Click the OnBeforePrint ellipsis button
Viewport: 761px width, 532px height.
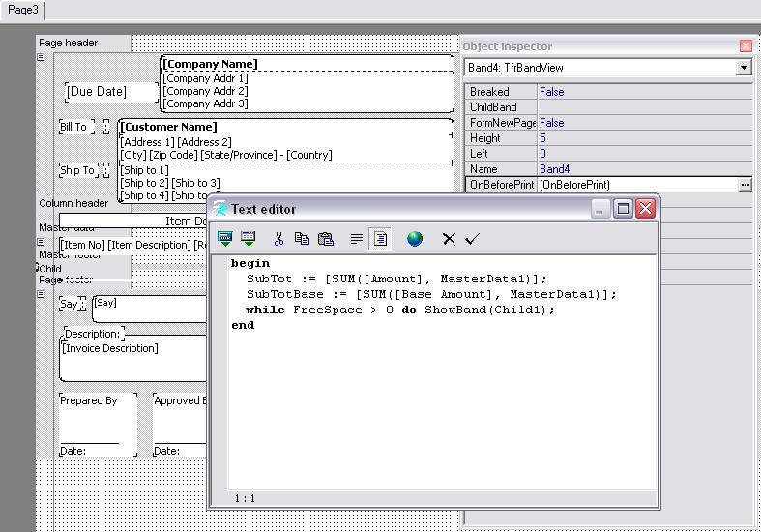745,185
